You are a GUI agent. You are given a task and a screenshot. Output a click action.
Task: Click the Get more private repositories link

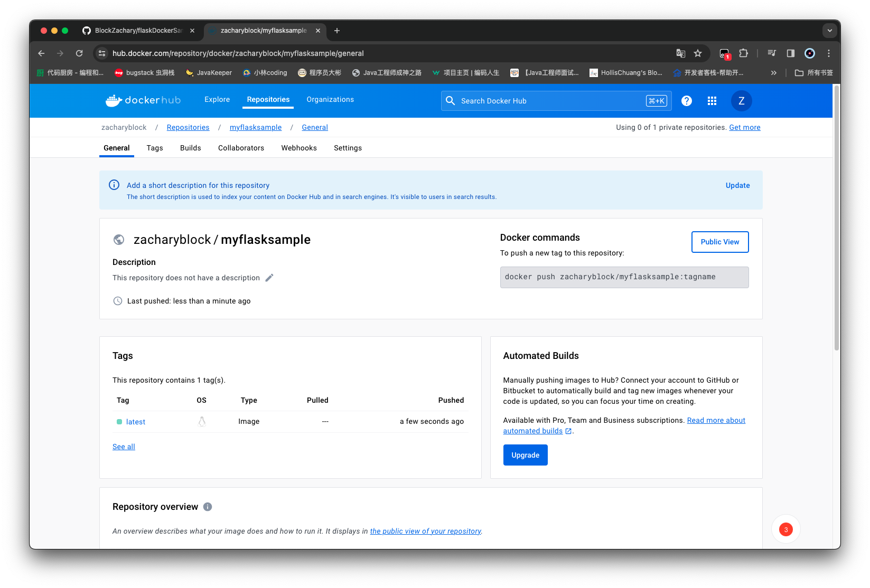744,127
